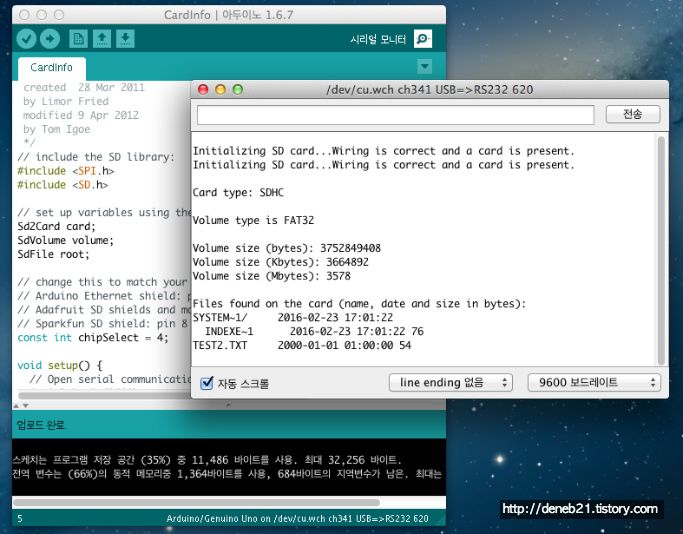The height and width of the screenshot is (534, 683).
Task: Click the code editor horizontal scrollbar
Action: [x=105, y=395]
